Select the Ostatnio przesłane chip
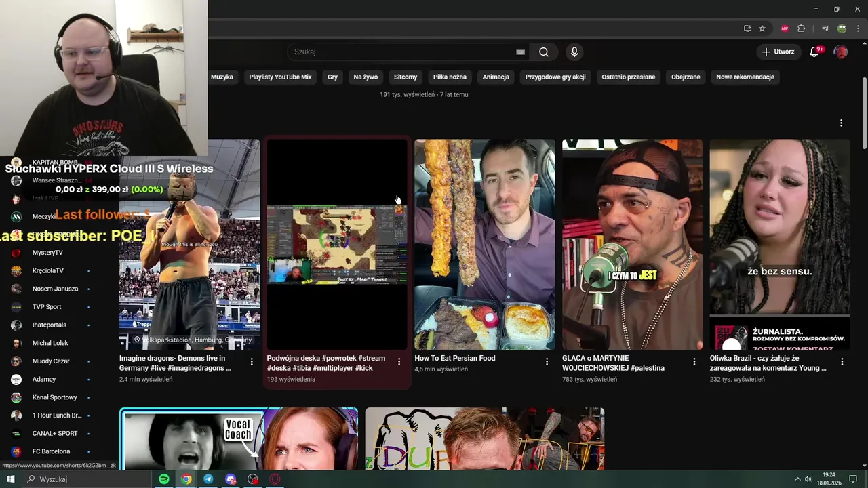Image resolution: width=868 pixels, height=488 pixels. [629, 77]
